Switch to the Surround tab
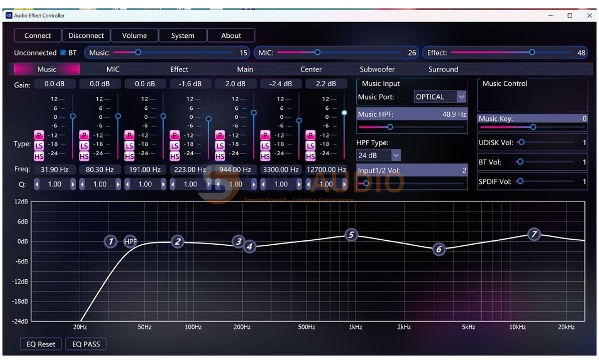Screen dimensions: 599x364 [x=443, y=69]
